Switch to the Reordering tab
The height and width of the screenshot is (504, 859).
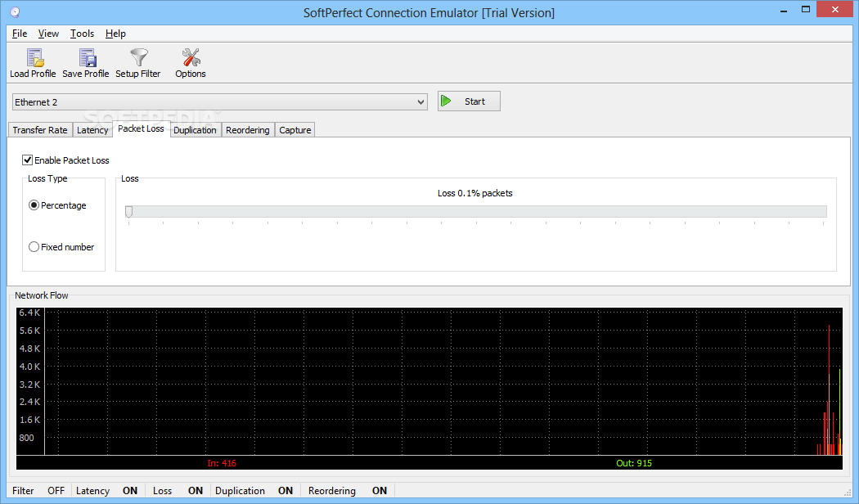(x=248, y=130)
